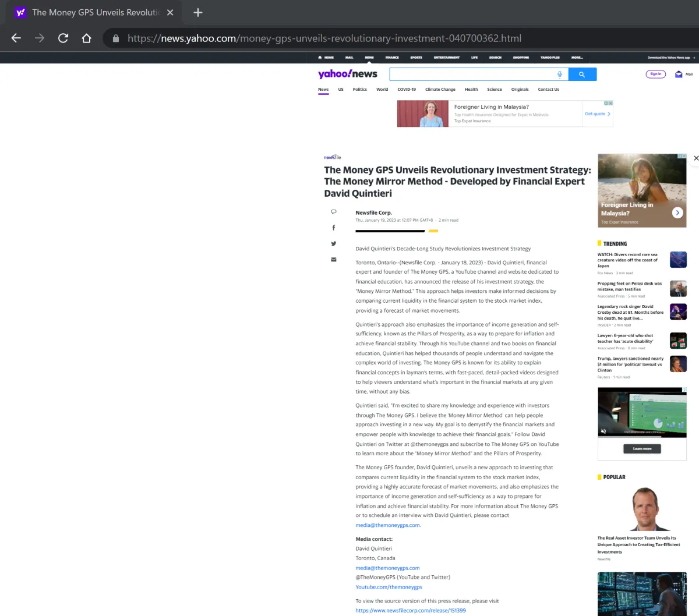Click the David Crosby story thumbnail
This screenshot has height=616, width=699.
tap(678, 311)
